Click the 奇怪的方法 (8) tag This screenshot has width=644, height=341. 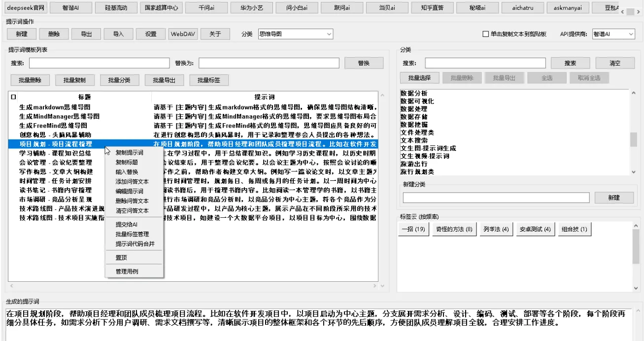[453, 229]
